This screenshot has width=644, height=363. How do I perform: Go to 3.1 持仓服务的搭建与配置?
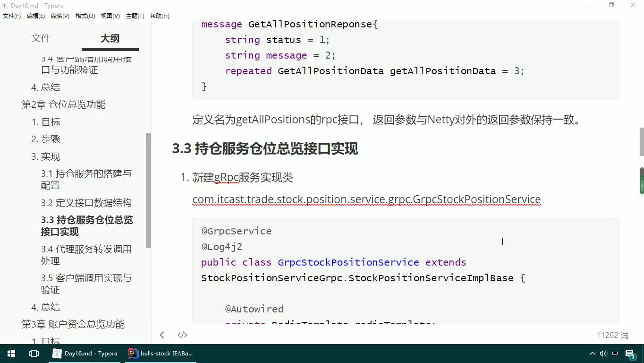pos(86,179)
